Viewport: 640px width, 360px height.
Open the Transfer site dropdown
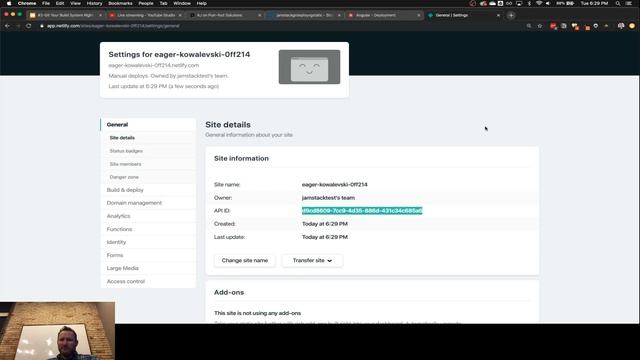(312, 260)
